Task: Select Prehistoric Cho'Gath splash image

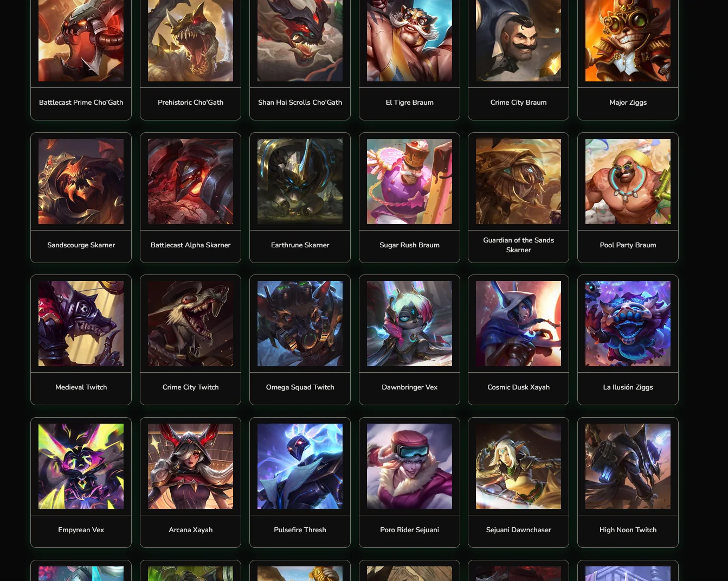Action: pos(190,41)
